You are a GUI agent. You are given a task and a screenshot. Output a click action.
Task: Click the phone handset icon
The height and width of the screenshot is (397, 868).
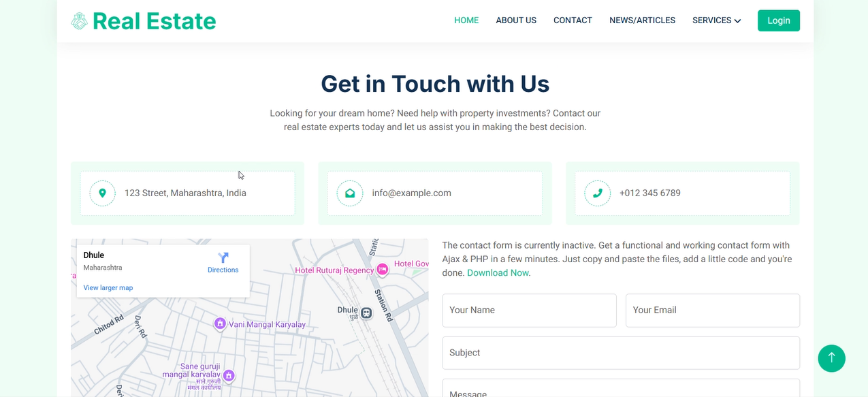(x=598, y=193)
